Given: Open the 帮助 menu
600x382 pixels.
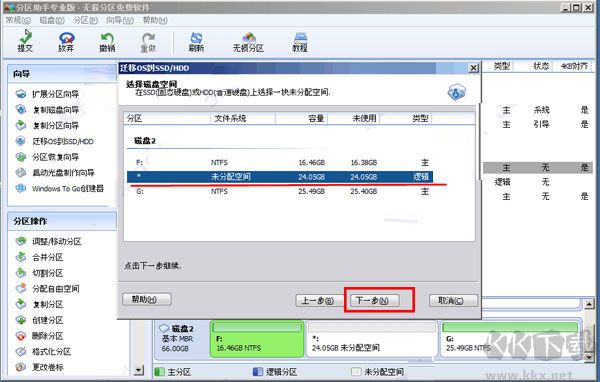Looking at the screenshot, I should pos(155,20).
